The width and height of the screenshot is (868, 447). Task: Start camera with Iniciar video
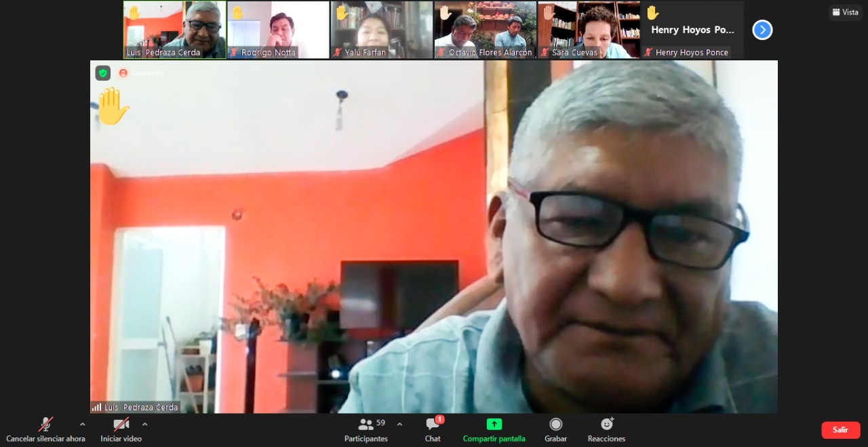click(121, 429)
